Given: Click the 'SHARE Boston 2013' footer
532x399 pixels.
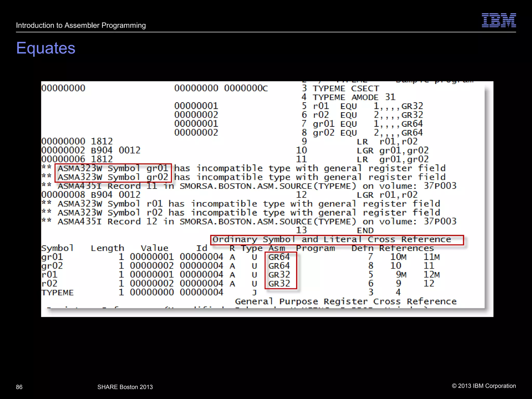Looking at the screenshot, I should [x=125, y=387].
